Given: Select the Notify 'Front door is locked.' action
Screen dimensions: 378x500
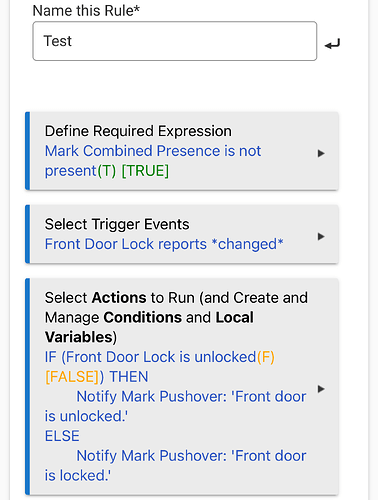Looking at the screenshot, I should (x=175, y=466).
